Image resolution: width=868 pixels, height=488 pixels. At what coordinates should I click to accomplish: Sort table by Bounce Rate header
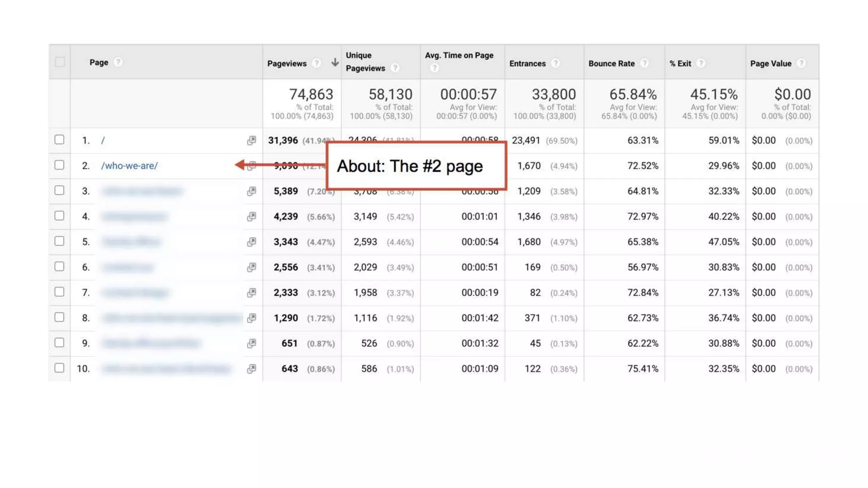click(x=611, y=64)
